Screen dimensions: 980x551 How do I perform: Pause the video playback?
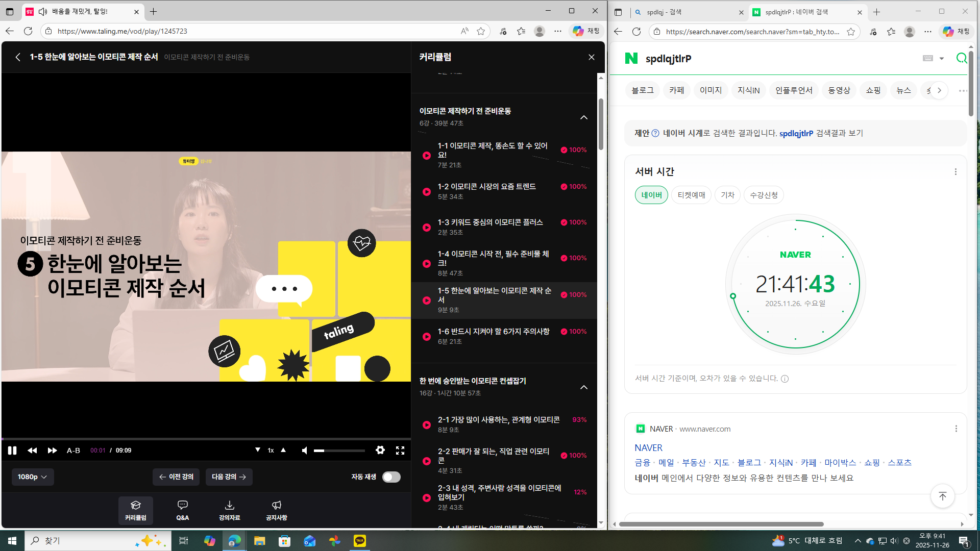pos(12,450)
